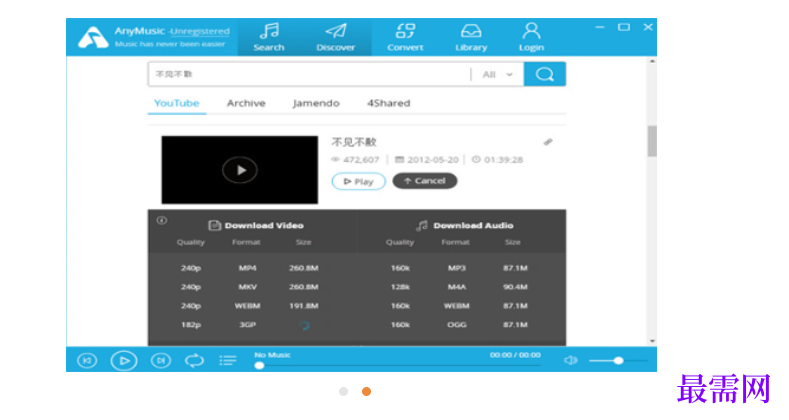Switch to the 4Shared tab
The width and height of the screenshot is (789, 420).
[388, 103]
